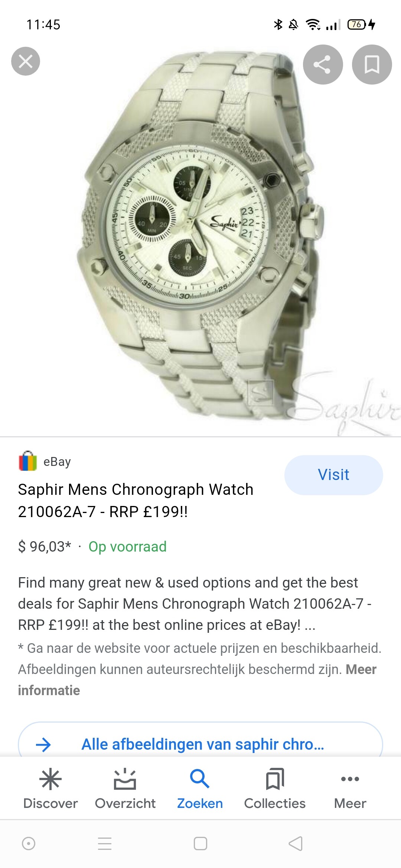
Task: Tap the Android back navigation triangle
Action: [296, 844]
